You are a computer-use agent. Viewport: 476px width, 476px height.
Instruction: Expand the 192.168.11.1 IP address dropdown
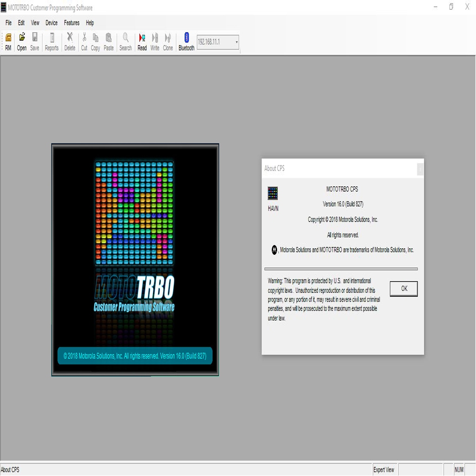pos(237,42)
